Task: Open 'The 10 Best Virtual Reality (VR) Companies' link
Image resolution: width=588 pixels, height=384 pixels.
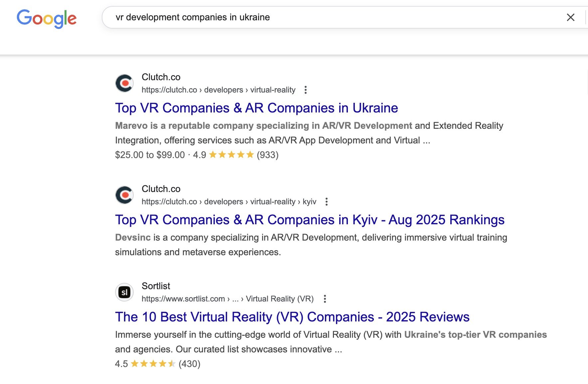Action: [x=292, y=317]
